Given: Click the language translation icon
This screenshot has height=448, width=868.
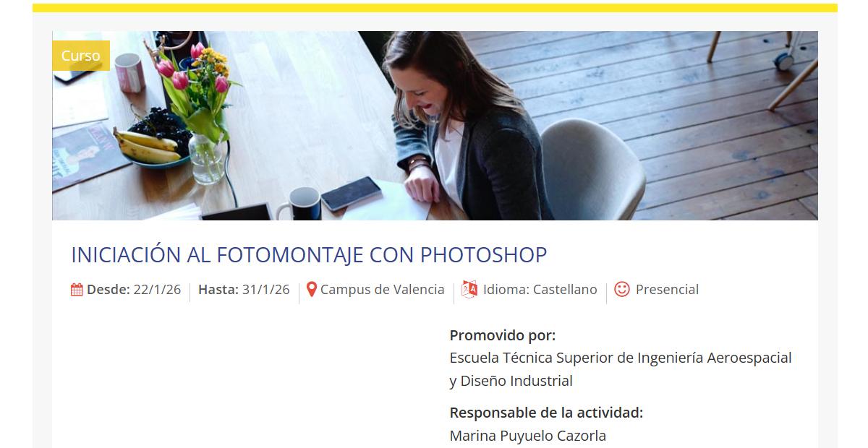Looking at the screenshot, I should coord(470,289).
